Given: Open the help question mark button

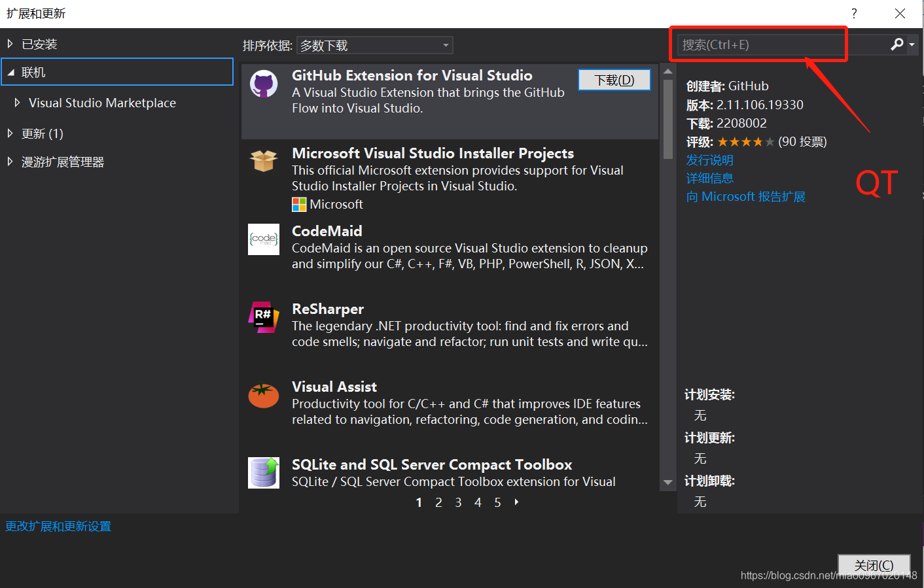Looking at the screenshot, I should pyautogui.click(x=854, y=13).
